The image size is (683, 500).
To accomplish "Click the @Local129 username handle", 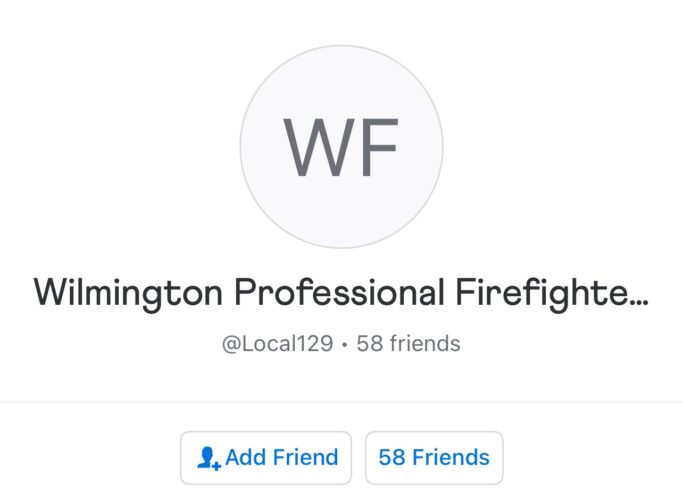I will 277,344.
